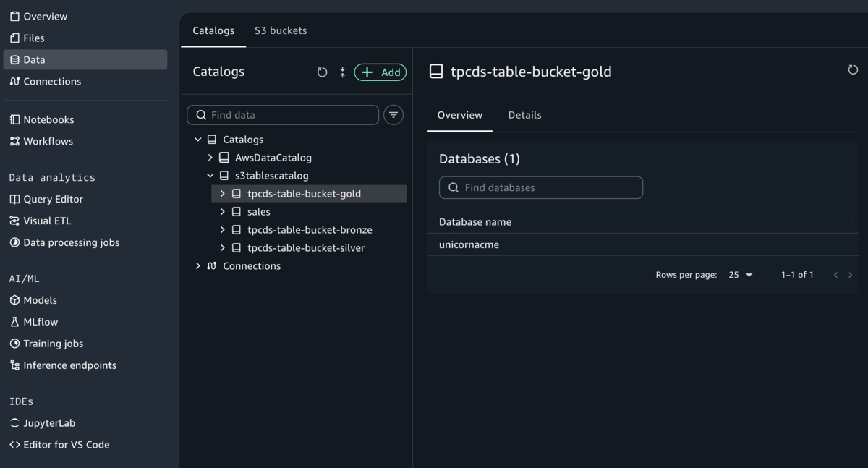Screen dimensions: 868x468
Task: Go to MLflow in the sidebar
Action: click(41, 322)
